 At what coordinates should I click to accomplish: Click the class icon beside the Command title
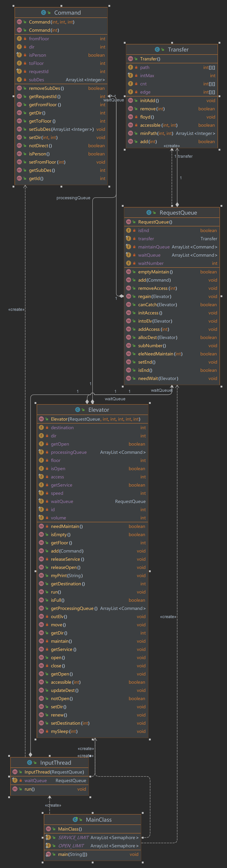(43, 12)
